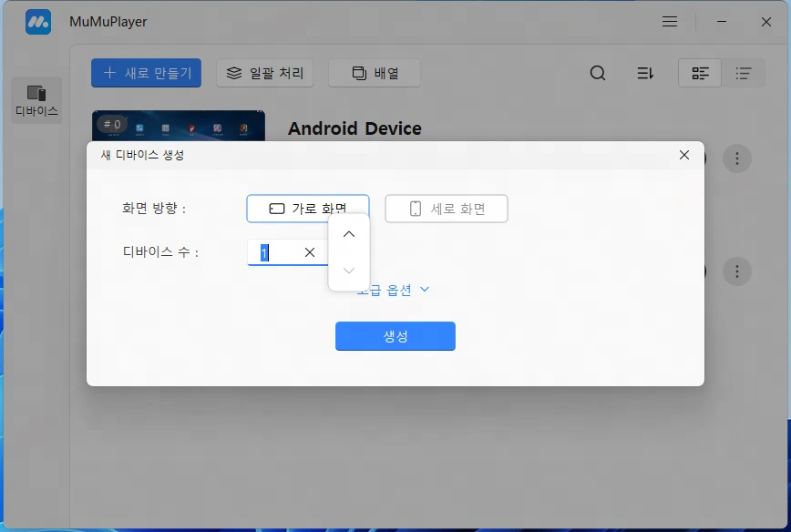The image size is (791, 532).
Task: Click the 생성 create button
Action: tap(395, 336)
